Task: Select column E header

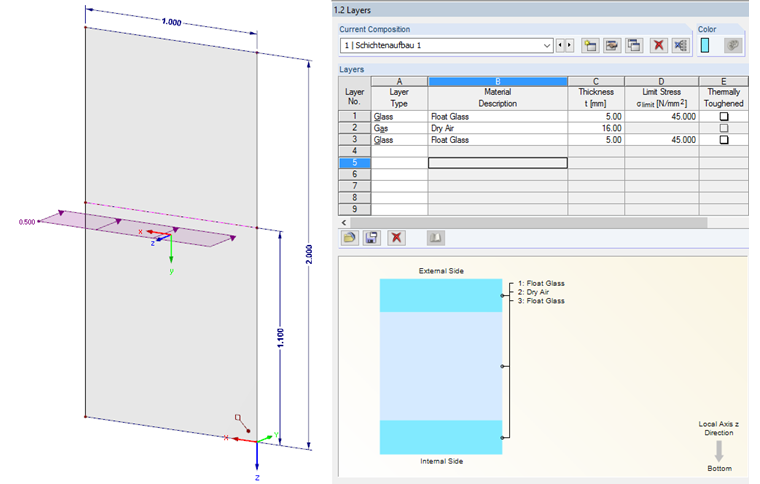Action: point(724,81)
